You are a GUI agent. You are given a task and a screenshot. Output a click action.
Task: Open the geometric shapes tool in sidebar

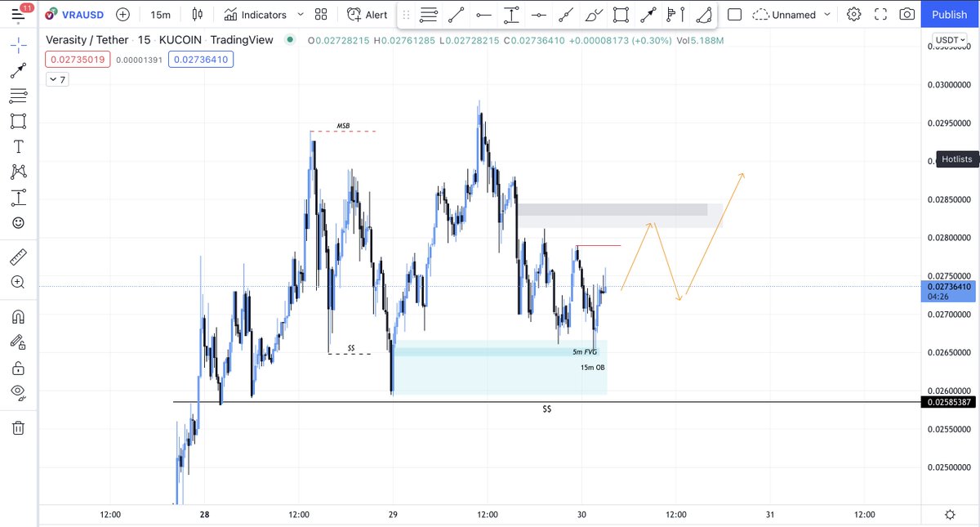click(x=18, y=122)
